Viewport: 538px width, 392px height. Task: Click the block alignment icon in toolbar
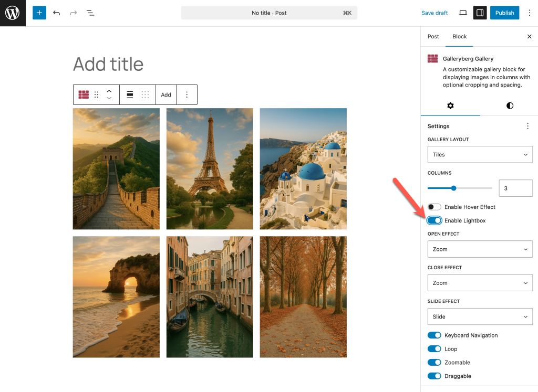tap(130, 94)
